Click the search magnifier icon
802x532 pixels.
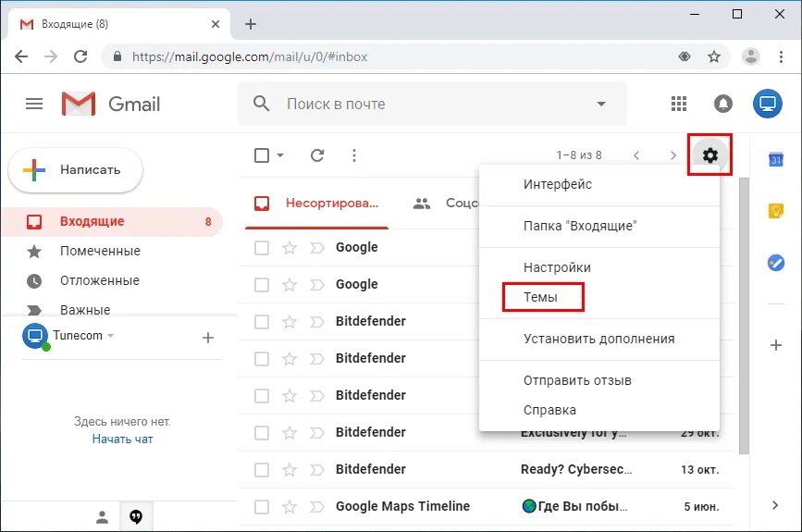[x=262, y=104]
